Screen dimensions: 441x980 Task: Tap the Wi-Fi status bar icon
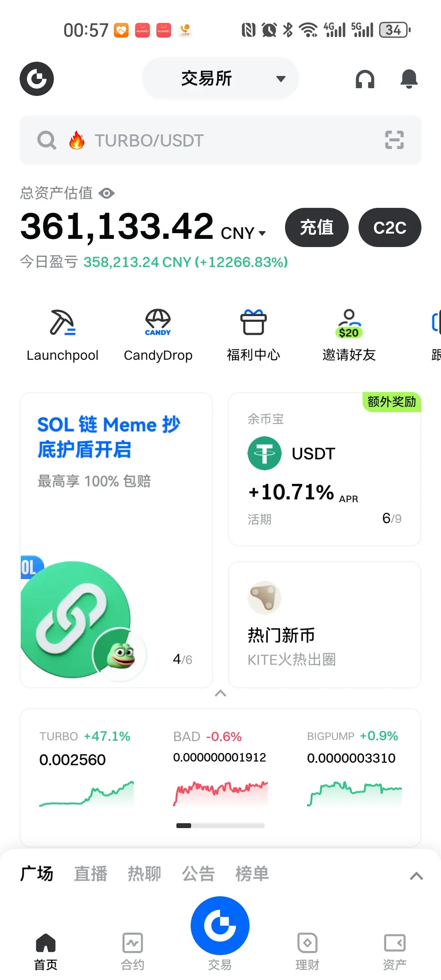click(x=309, y=30)
